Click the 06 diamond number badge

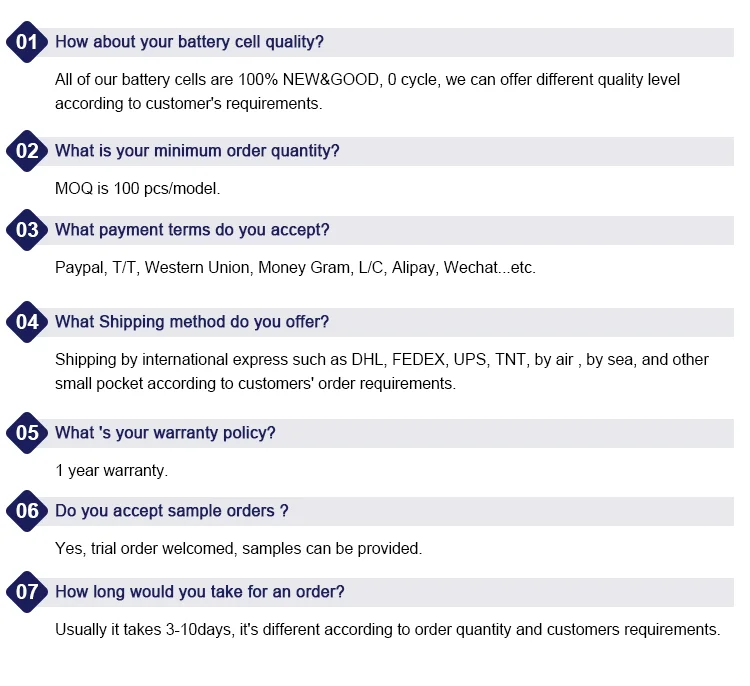point(27,511)
